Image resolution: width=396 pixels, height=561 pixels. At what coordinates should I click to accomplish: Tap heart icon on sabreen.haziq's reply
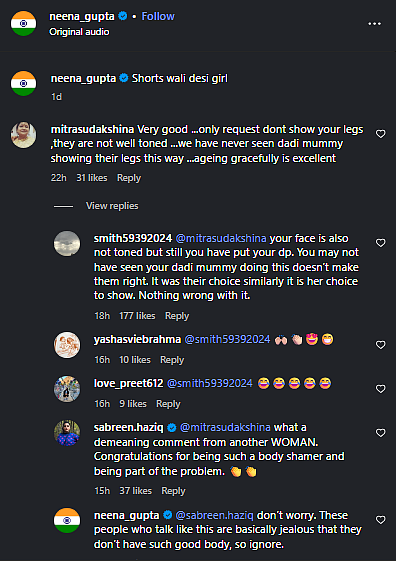point(380,433)
